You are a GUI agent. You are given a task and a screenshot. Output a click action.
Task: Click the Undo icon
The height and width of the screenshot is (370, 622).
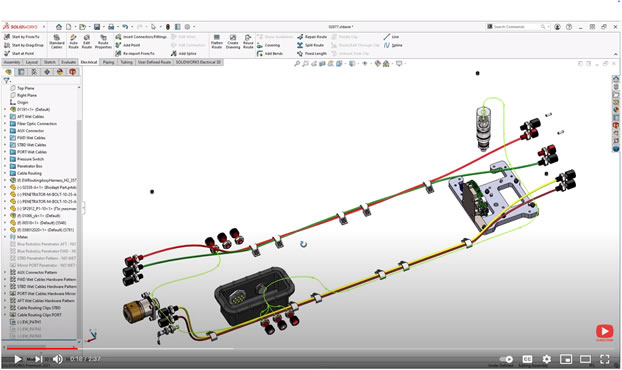[125, 27]
